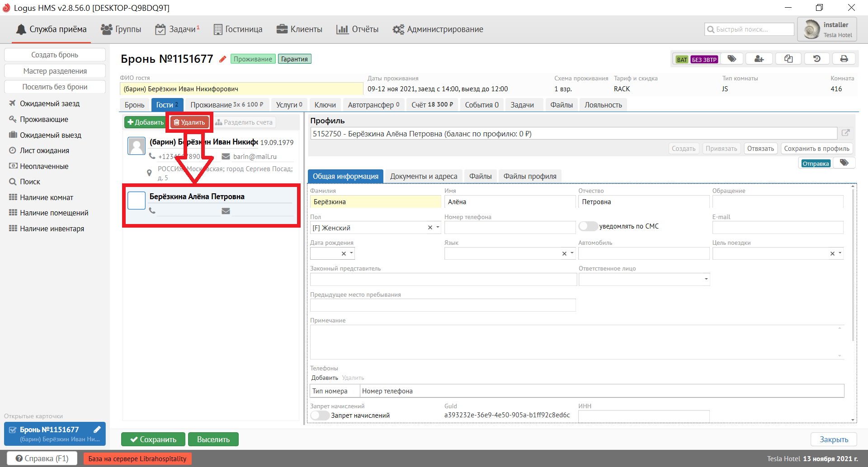Click the add guest person-plus icon
The image size is (868, 467).
pyautogui.click(x=759, y=59)
